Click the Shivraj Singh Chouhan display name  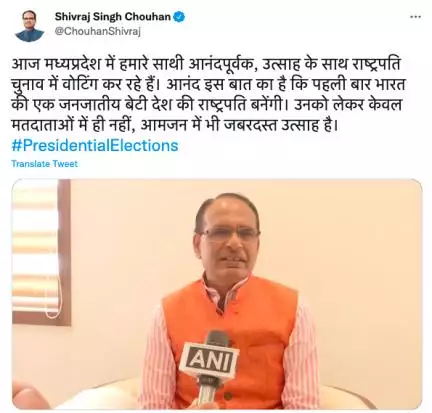(113, 17)
